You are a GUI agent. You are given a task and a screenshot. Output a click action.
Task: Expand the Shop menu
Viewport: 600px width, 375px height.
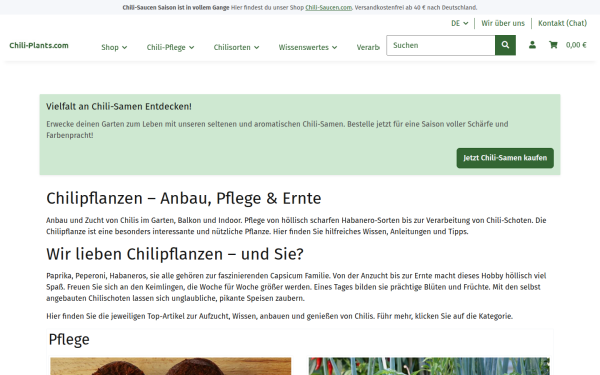114,47
